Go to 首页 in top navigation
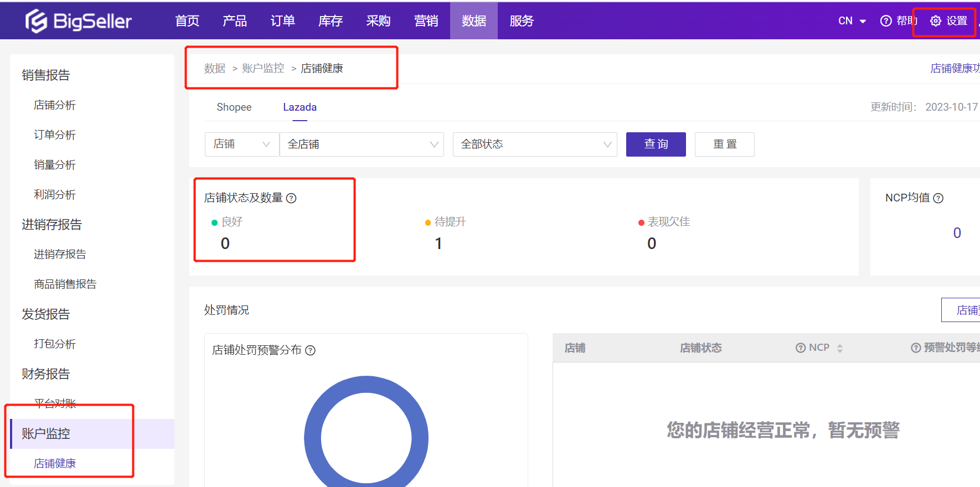980x487 pixels. point(187,21)
